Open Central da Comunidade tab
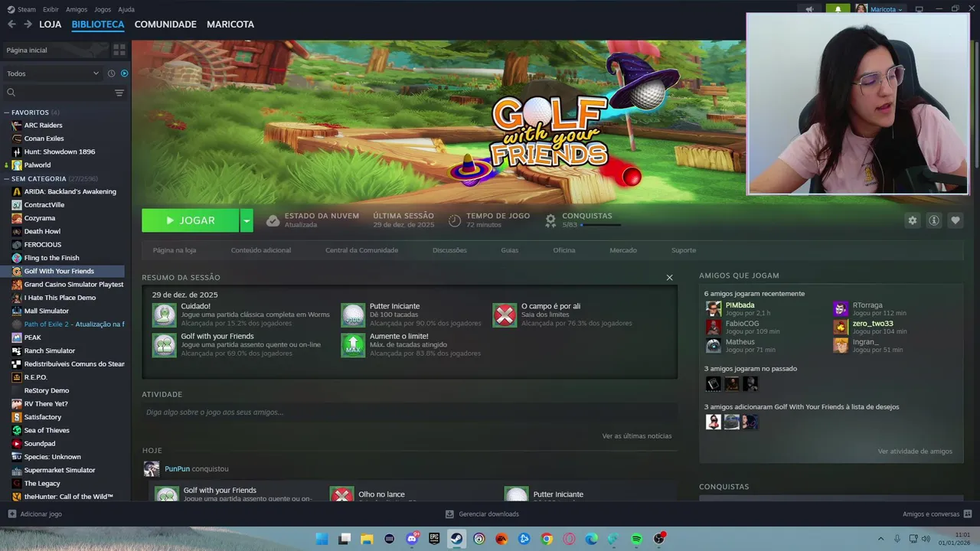Image resolution: width=980 pixels, height=551 pixels. (361, 250)
